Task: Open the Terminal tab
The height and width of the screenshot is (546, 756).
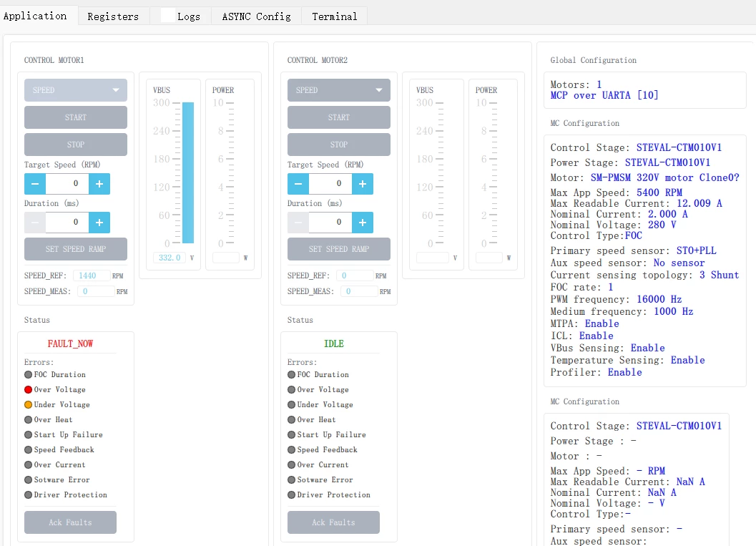Action: [335, 16]
